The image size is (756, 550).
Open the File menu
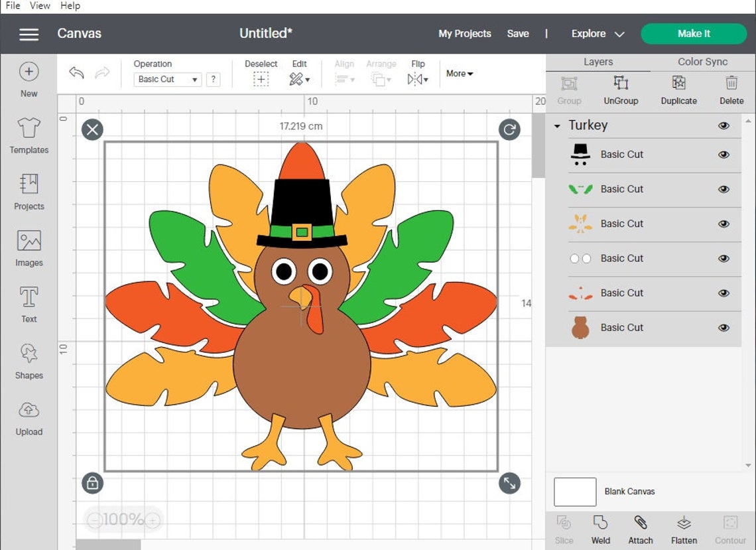pos(12,5)
